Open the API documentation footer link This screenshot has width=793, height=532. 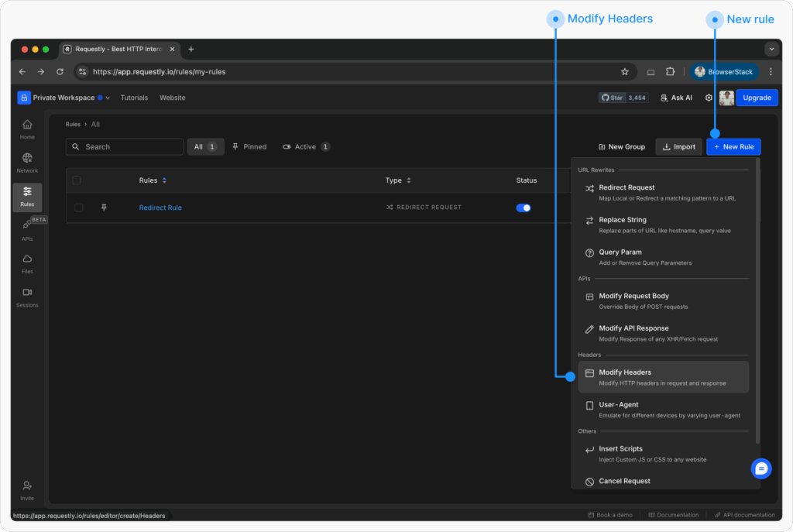(x=744, y=515)
